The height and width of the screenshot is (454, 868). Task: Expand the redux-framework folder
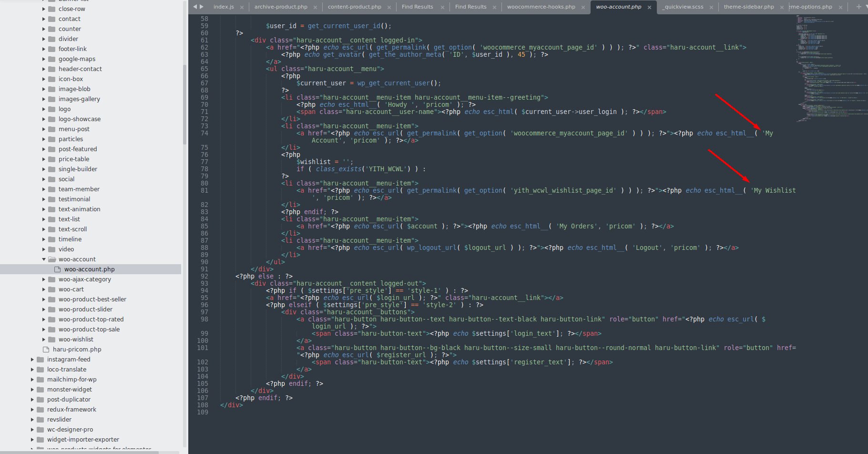[32, 409]
